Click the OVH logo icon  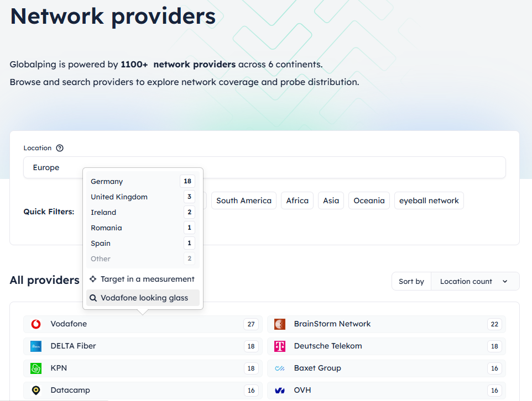[280, 391]
